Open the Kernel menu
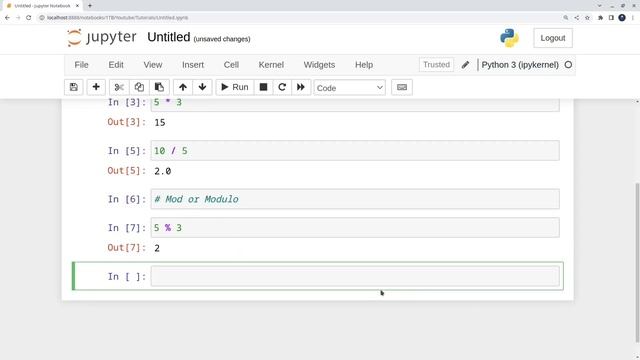640x360 pixels. point(271,65)
